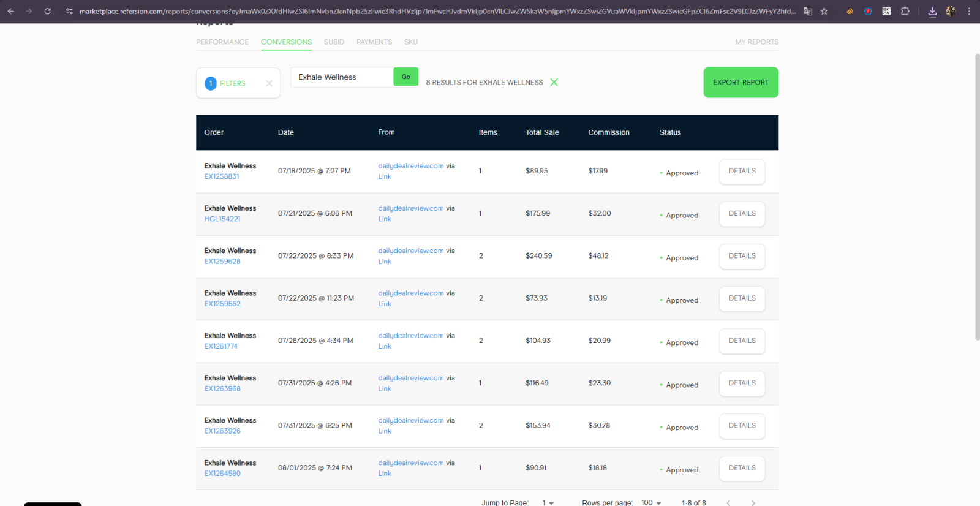
Task: Export the conversions report
Action: click(741, 82)
